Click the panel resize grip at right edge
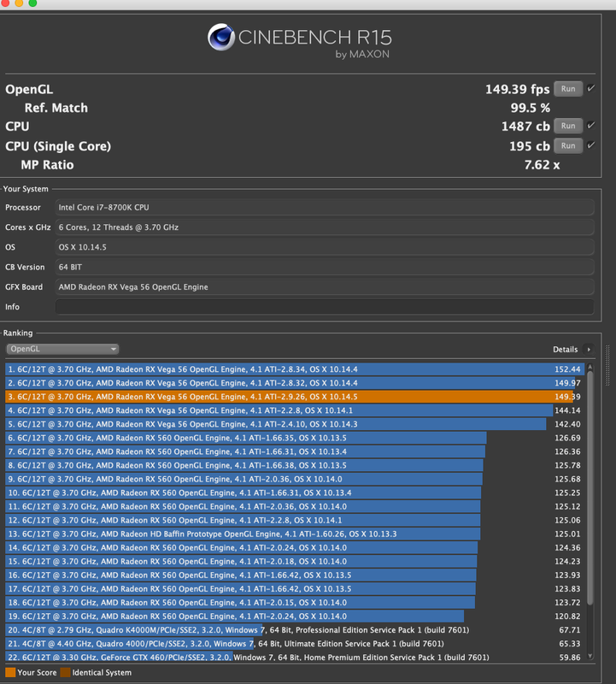616x684 pixels. pos(607,366)
